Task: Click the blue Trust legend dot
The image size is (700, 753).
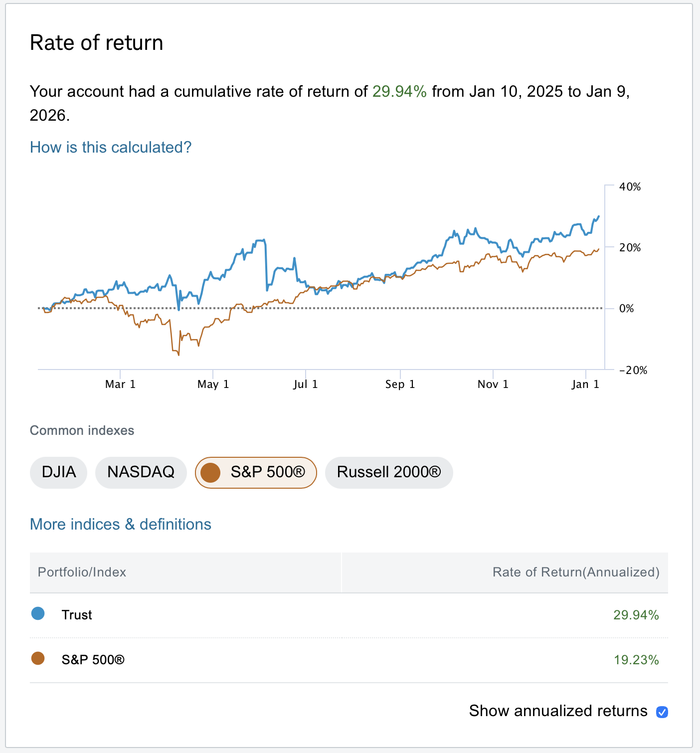Action: pyautogui.click(x=38, y=614)
